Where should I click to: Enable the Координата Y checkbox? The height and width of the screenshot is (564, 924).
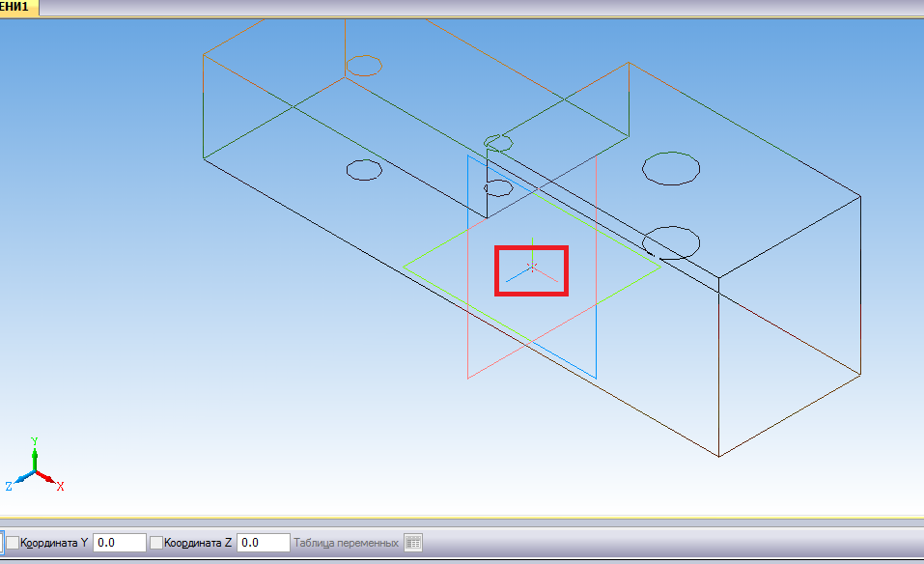point(13,543)
